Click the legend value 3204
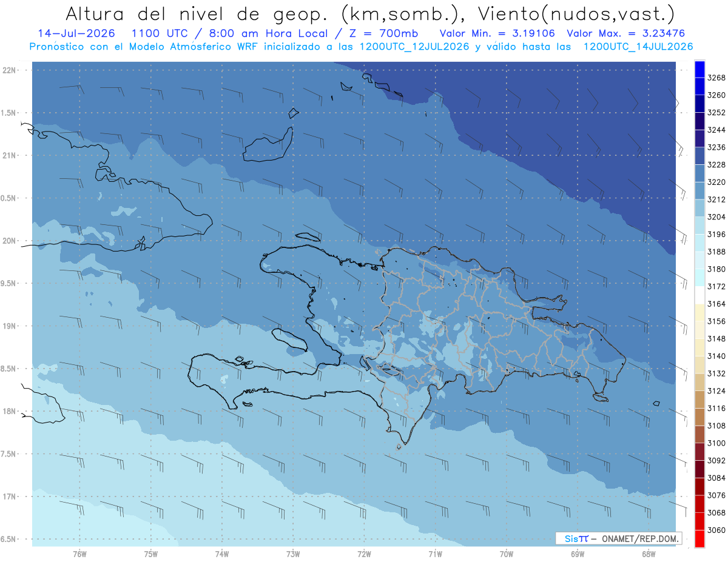728x562 pixels. point(716,217)
